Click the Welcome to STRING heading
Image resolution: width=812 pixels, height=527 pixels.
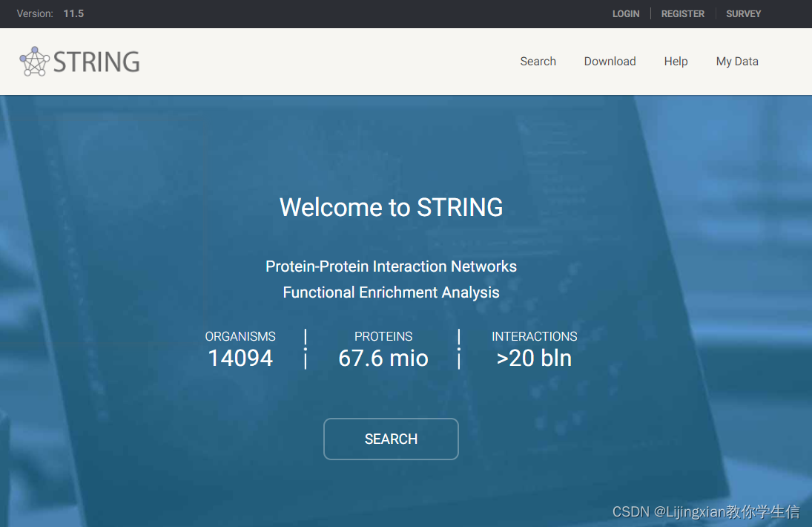(391, 207)
